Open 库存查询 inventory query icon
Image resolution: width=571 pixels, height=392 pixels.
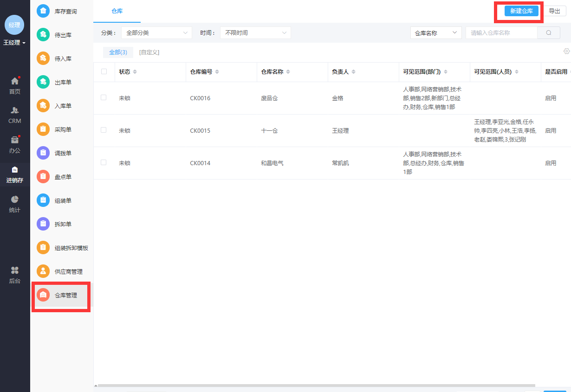pyautogui.click(x=43, y=11)
